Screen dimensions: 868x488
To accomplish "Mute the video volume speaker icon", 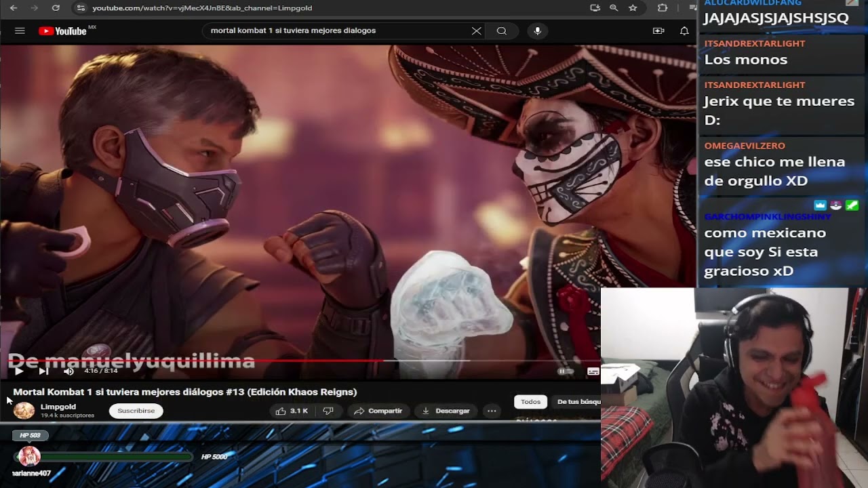I will point(68,371).
